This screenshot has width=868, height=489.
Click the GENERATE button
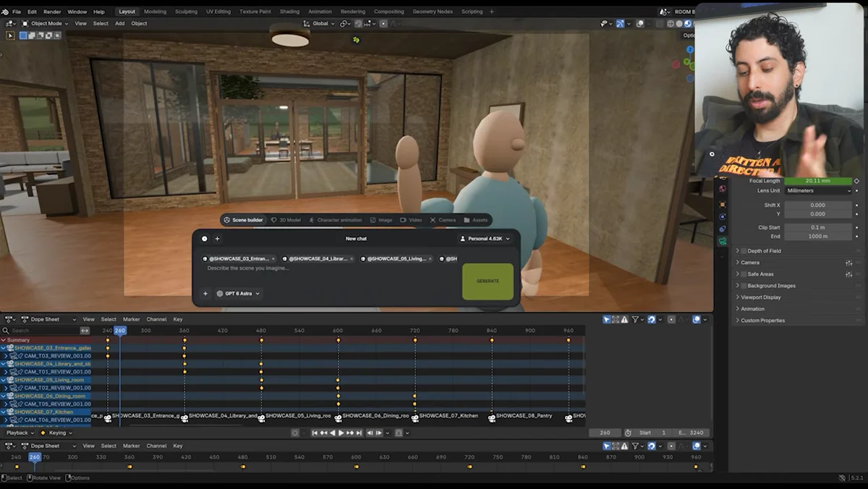(x=488, y=281)
